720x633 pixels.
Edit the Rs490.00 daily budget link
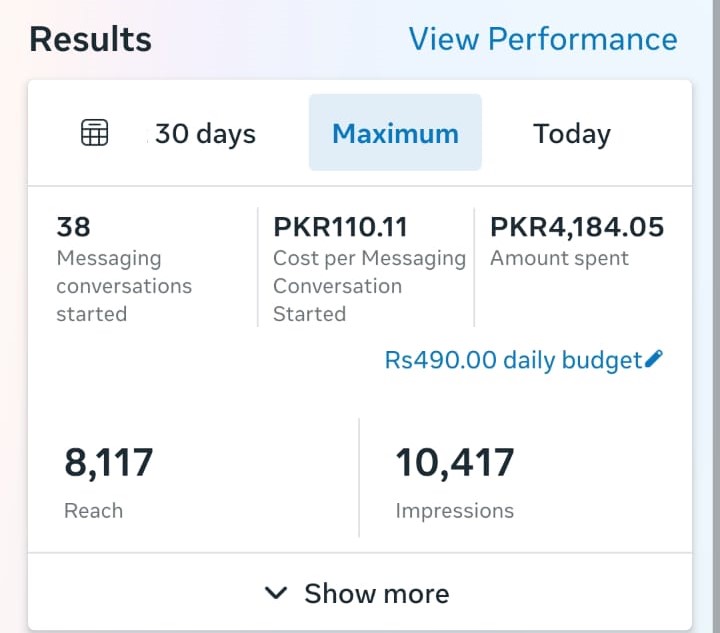tap(513, 360)
